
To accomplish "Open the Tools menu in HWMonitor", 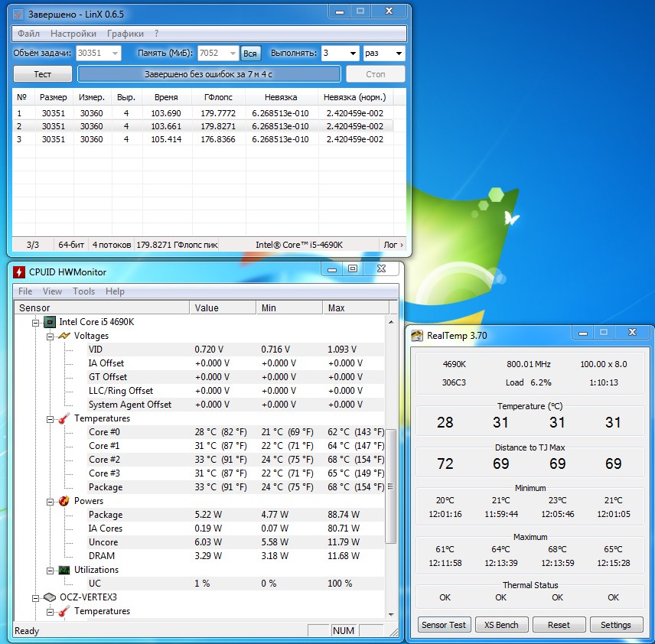I will 83,291.
